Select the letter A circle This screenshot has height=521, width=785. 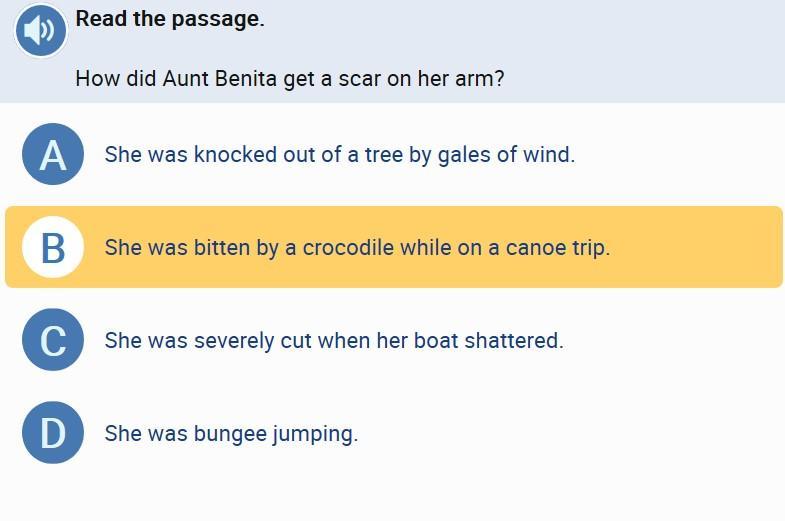pos(52,154)
